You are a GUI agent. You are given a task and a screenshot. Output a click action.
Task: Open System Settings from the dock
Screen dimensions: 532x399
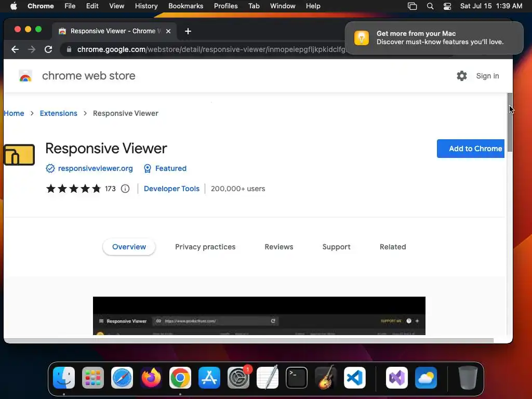point(238,378)
